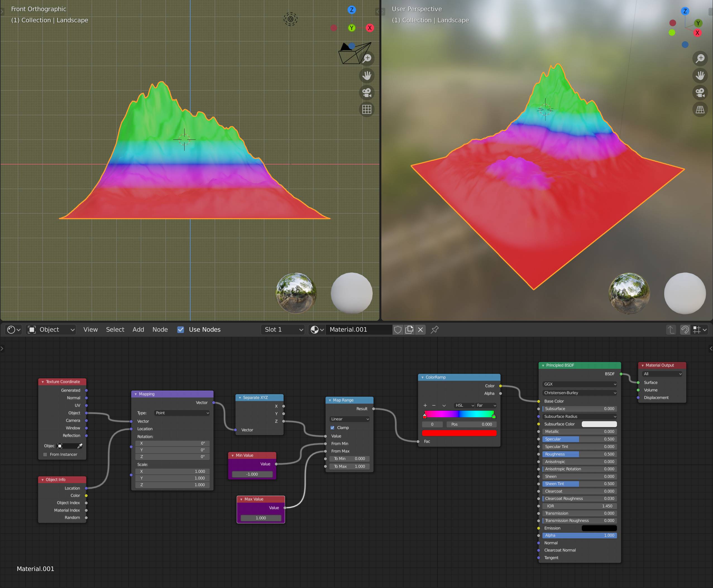This screenshot has width=713, height=588.
Task: Collapse the Mapping node
Action: [x=136, y=394]
